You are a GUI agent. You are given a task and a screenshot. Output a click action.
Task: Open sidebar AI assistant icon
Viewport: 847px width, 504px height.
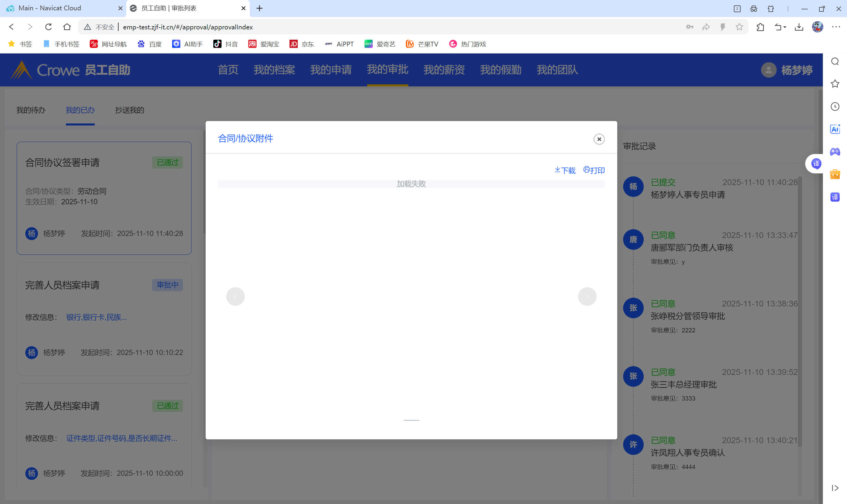coord(835,129)
